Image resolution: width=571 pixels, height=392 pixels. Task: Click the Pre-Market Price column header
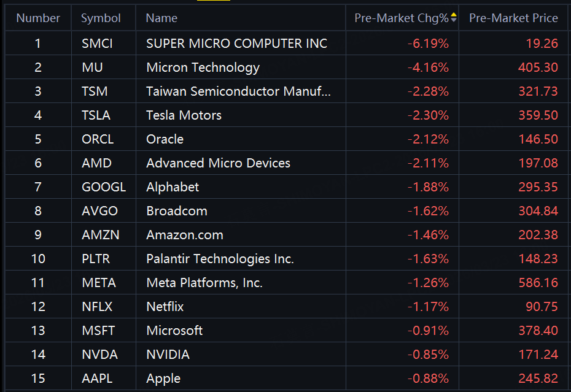(513, 18)
